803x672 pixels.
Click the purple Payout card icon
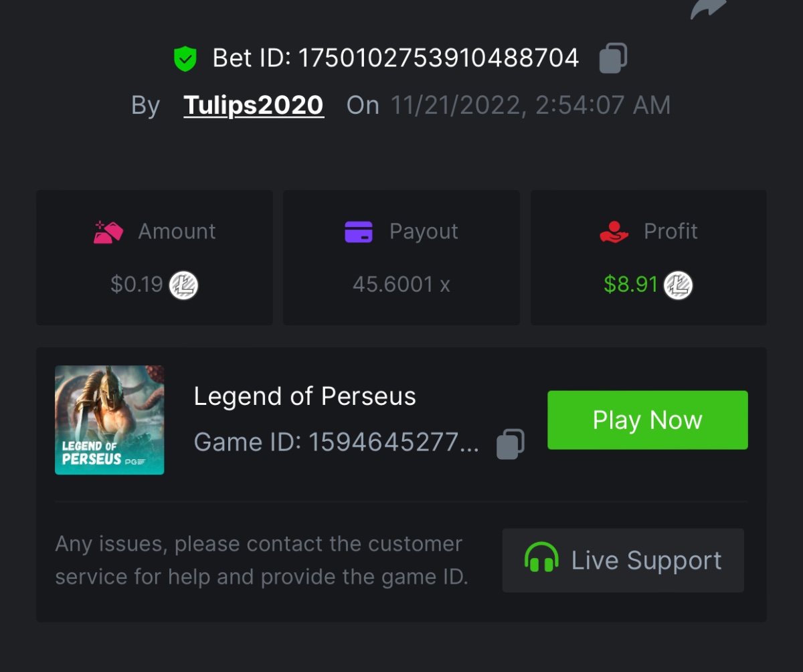pyautogui.click(x=359, y=232)
